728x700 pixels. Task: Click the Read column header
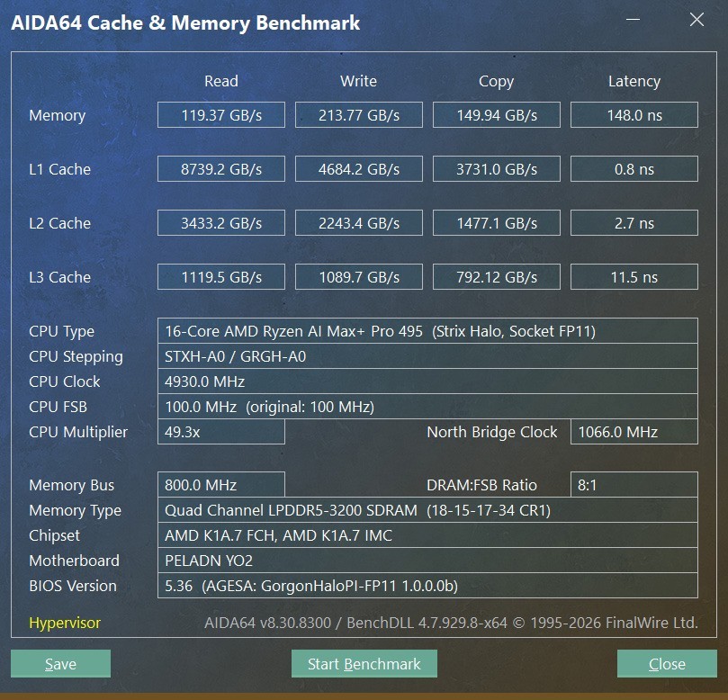221,81
